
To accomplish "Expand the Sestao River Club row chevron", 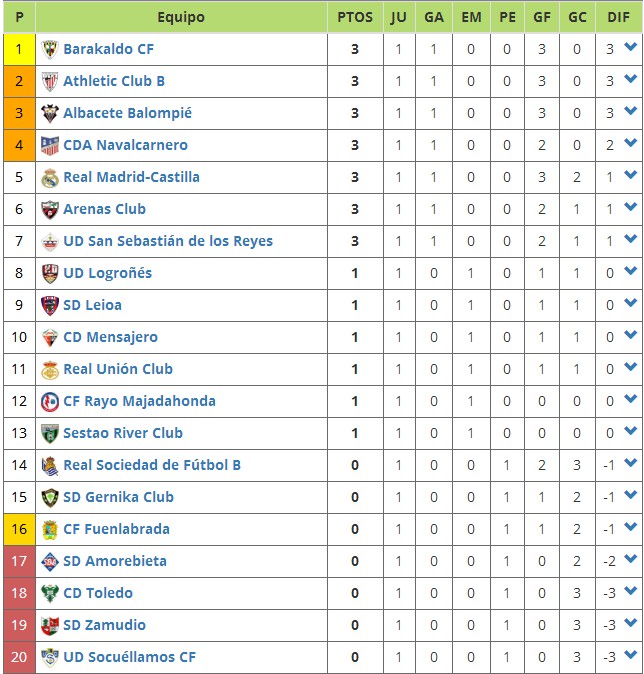I will pyautogui.click(x=630, y=430).
